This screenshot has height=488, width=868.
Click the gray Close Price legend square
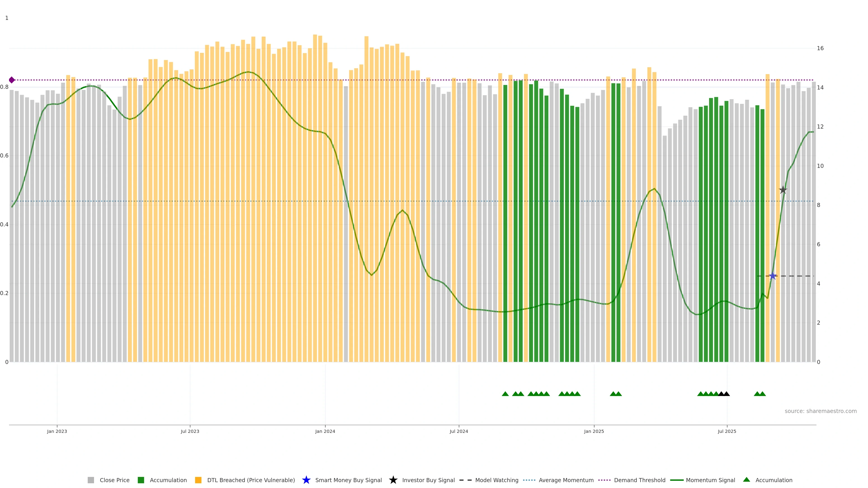91,480
